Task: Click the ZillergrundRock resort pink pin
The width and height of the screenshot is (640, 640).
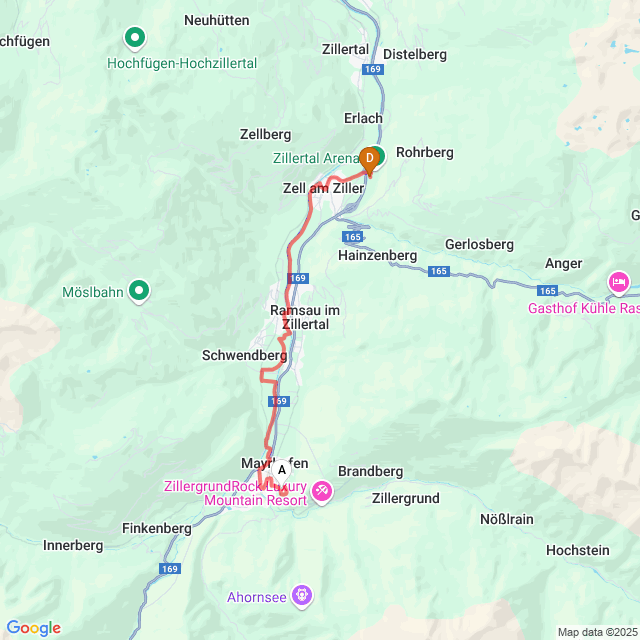Action: (x=322, y=492)
